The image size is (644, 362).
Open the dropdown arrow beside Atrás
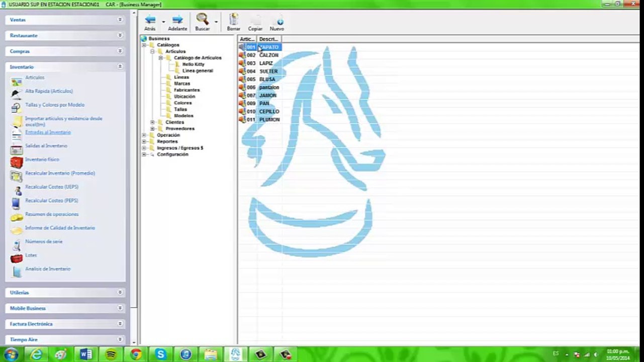(163, 22)
